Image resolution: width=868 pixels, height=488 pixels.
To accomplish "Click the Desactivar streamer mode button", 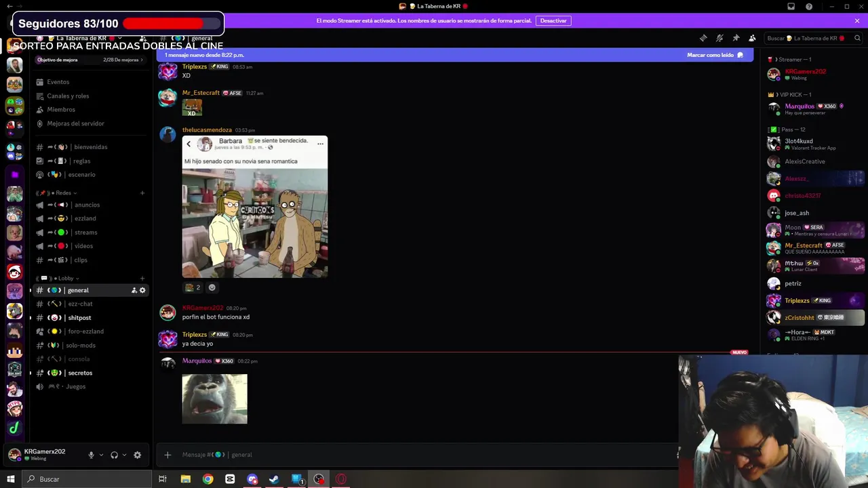I will pyautogui.click(x=553, y=20).
